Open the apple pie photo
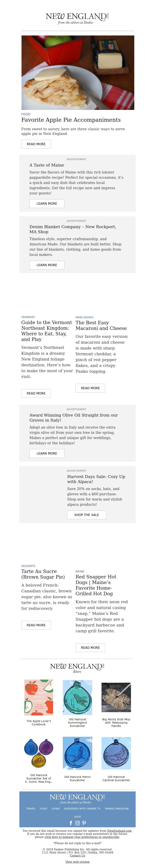 [77, 72]
